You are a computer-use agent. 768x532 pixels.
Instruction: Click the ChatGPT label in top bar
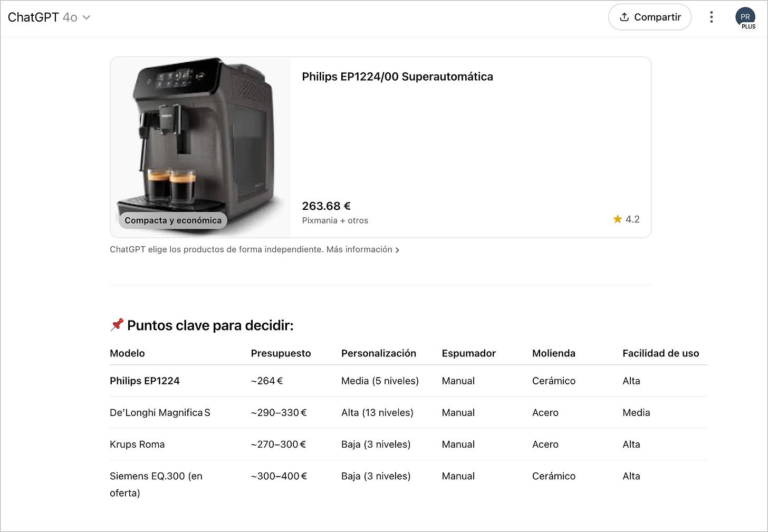click(33, 17)
